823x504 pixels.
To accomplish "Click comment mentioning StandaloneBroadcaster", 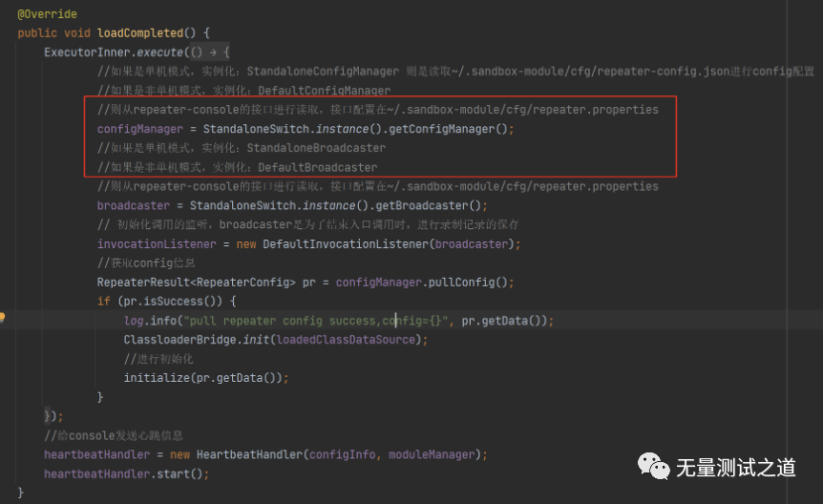I will 242,148.
